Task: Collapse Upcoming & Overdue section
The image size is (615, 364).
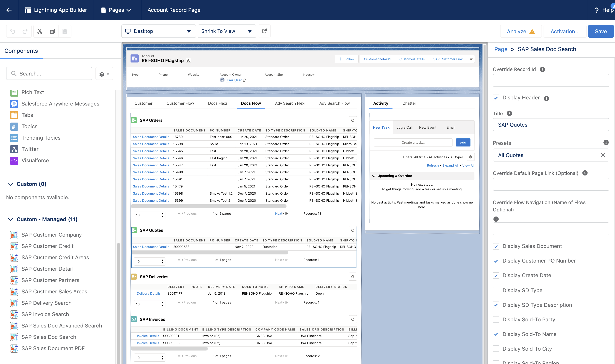Action: click(374, 176)
